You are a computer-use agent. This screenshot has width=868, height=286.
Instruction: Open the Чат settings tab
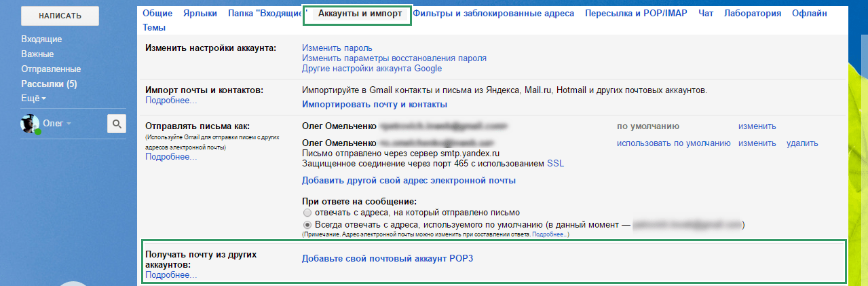(x=706, y=13)
